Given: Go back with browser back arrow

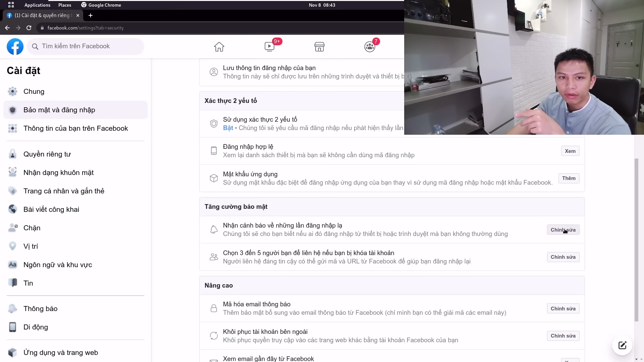Looking at the screenshot, I should (x=7, y=28).
